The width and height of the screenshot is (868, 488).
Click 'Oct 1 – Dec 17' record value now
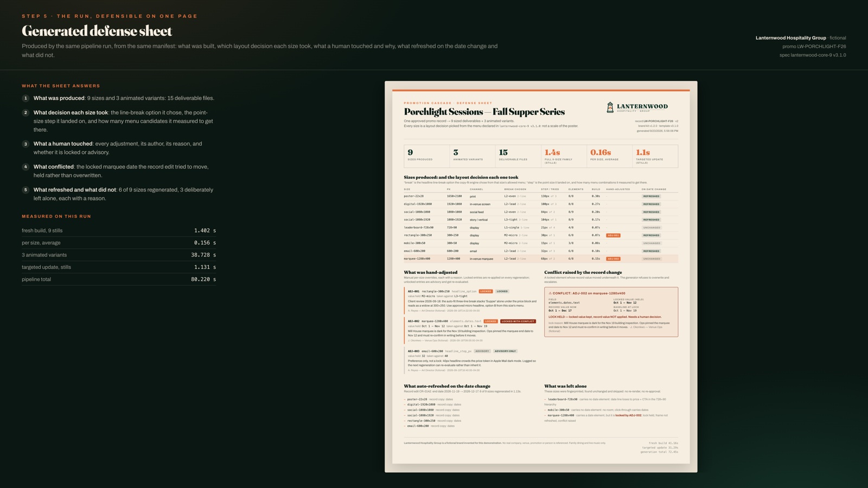point(560,311)
